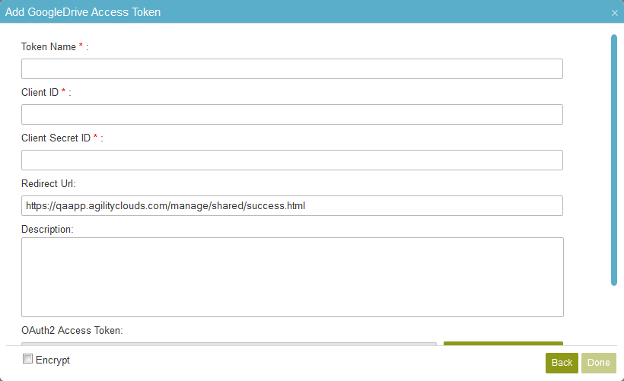
Task: Click the Redirect Url label
Action: click(48, 184)
